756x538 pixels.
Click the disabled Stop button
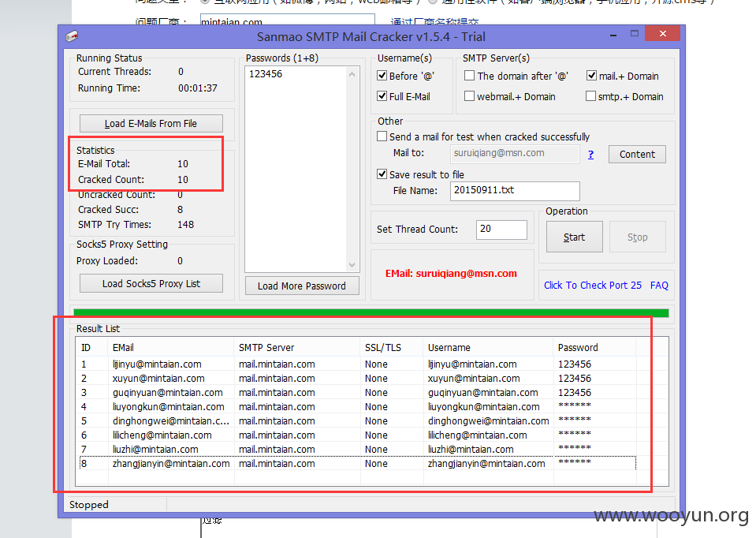coord(638,237)
